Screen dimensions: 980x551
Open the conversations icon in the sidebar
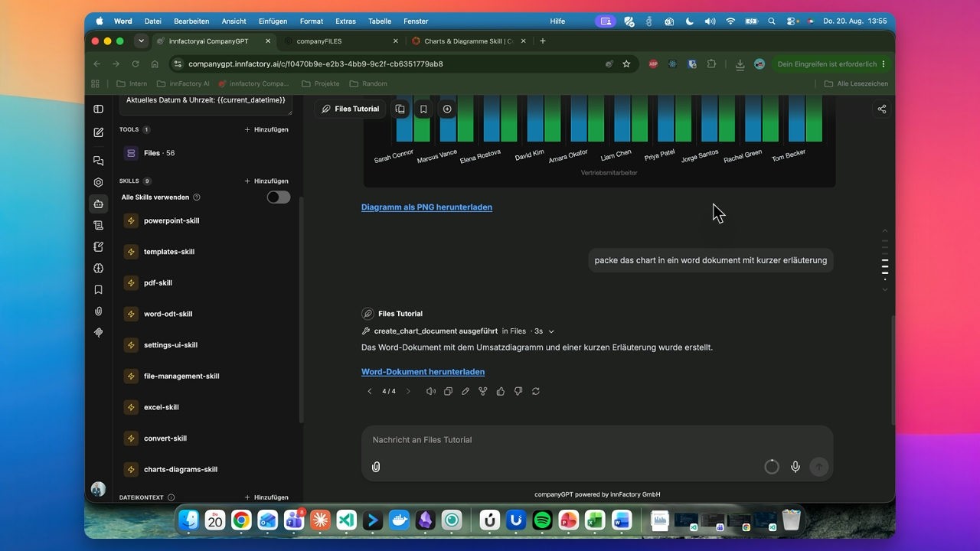98,161
